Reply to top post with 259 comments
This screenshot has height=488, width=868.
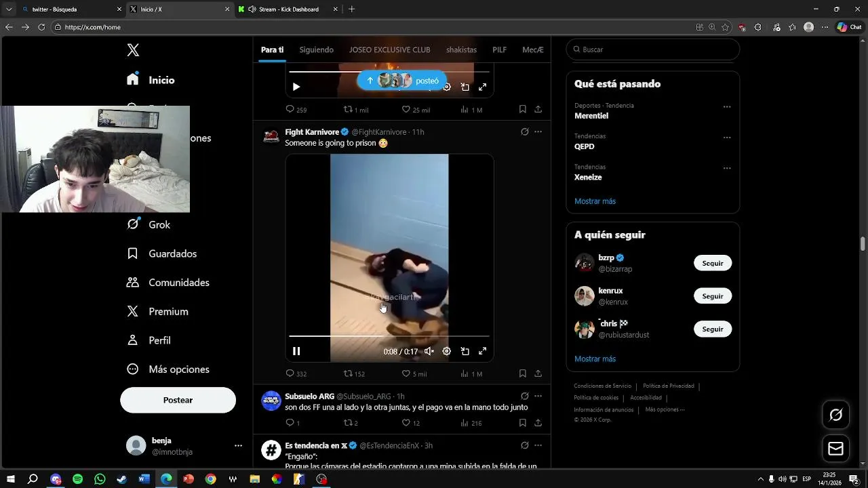click(296, 109)
